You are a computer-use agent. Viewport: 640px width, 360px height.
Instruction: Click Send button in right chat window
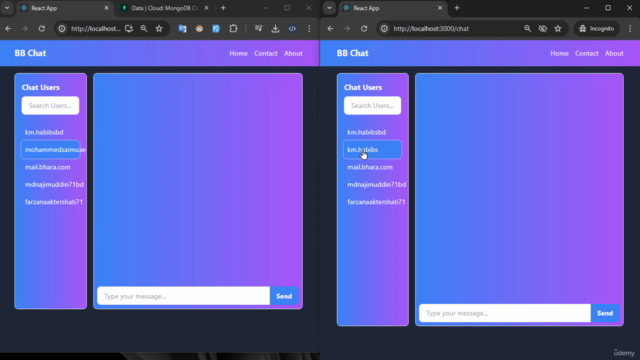coord(605,313)
